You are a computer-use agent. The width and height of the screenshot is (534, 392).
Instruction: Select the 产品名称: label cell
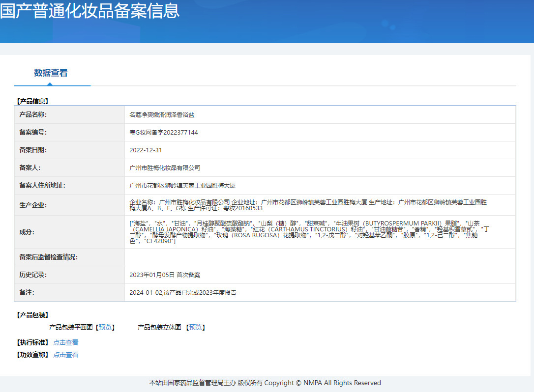[x=69, y=114]
